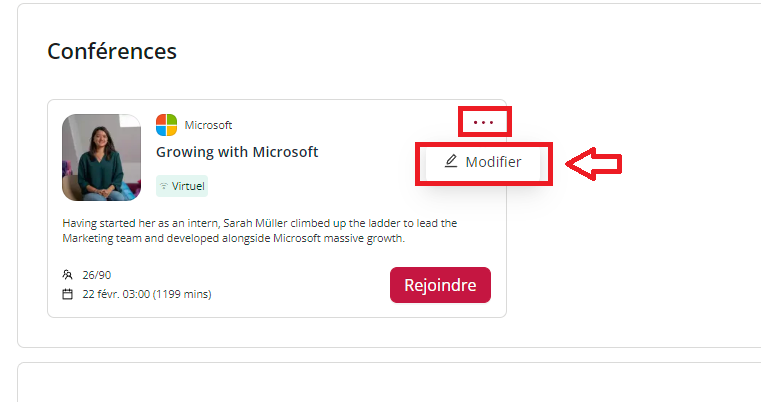
Task: Click the calendar icon next to date
Action: tap(67, 294)
